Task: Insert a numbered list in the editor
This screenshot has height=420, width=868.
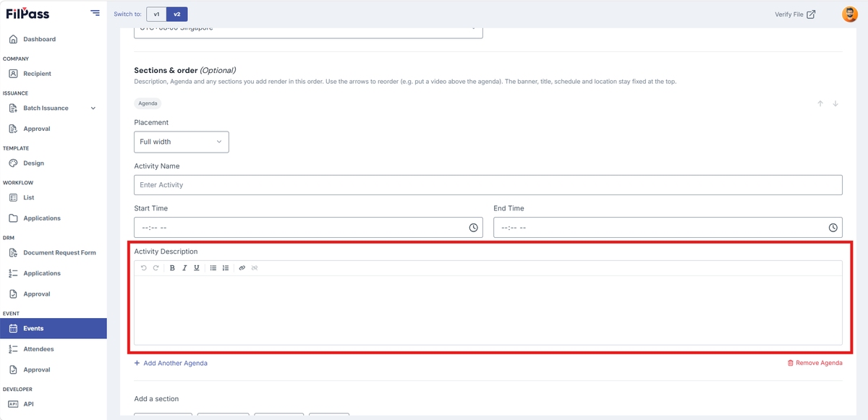Action: pos(226,268)
